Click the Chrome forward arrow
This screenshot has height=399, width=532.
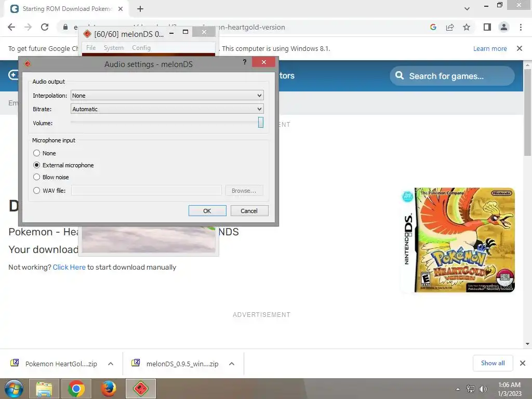click(x=28, y=27)
